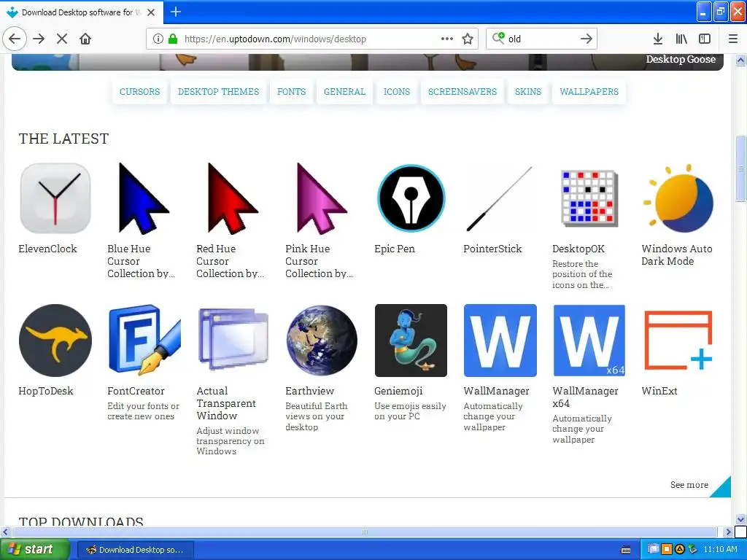Read 'Restore the position of the icons' text
Viewport: 747px width, 560px height.
[x=581, y=274]
